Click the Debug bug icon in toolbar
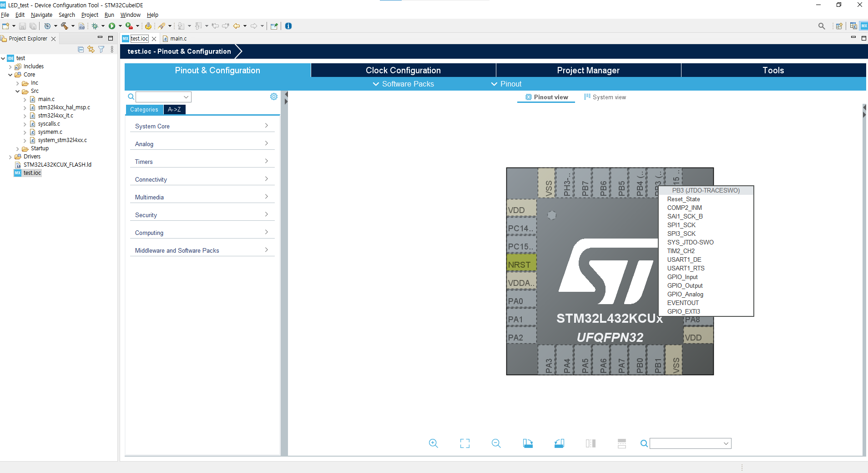Image resolution: width=868 pixels, height=473 pixels. pyautogui.click(x=95, y=26)
